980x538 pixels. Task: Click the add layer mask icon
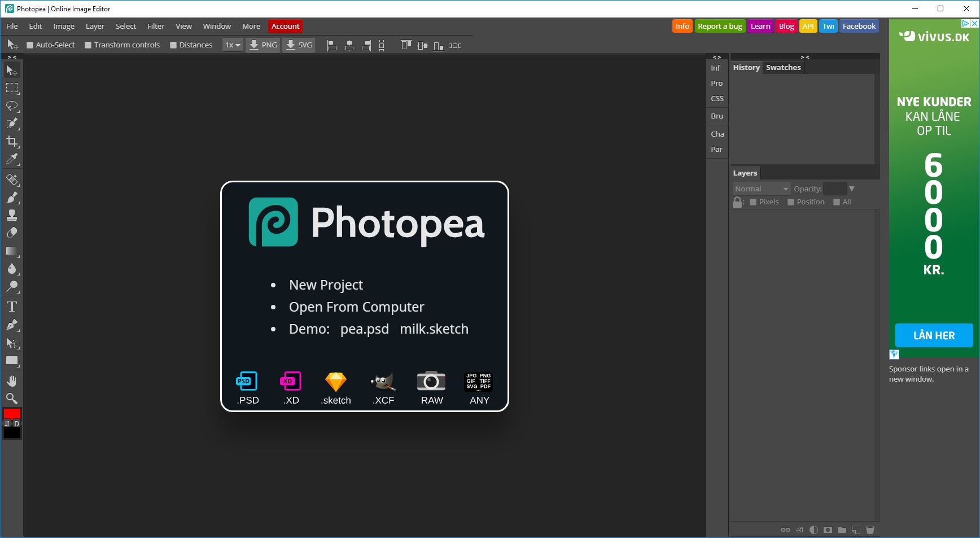pos(828,530)
